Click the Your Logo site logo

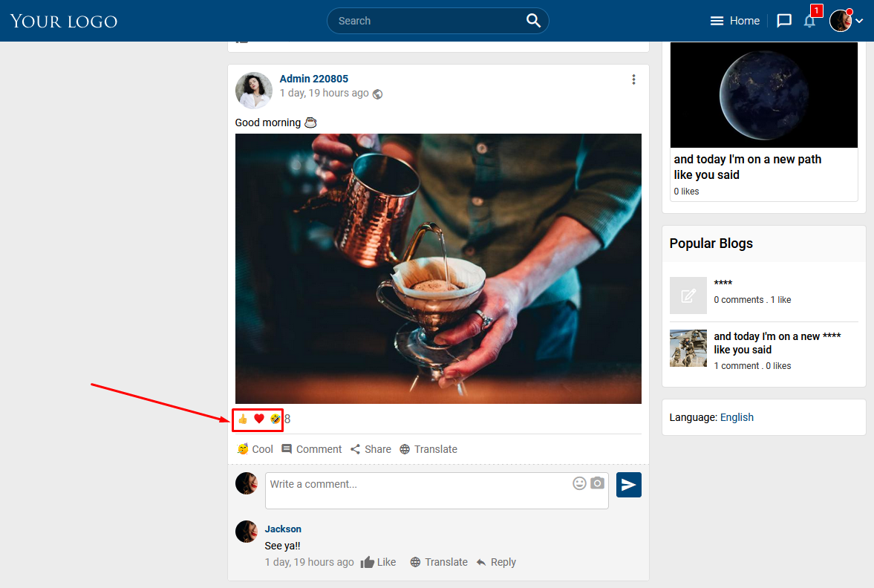pos(64,22)
